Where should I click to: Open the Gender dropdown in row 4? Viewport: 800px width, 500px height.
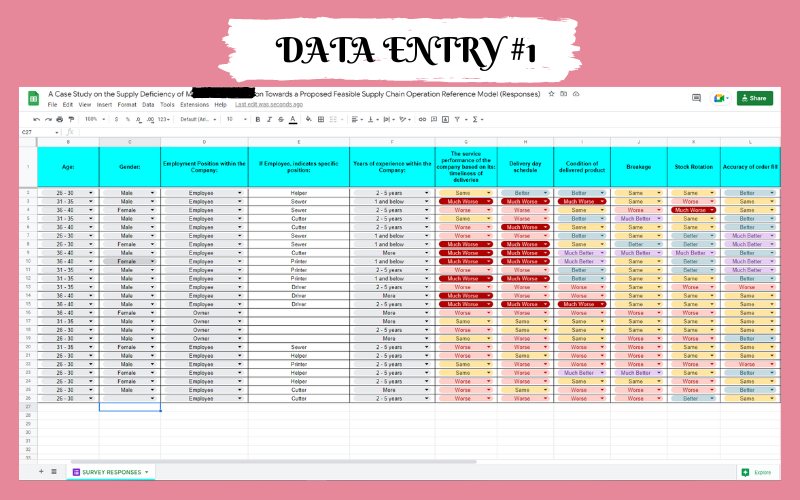[152, 210]
